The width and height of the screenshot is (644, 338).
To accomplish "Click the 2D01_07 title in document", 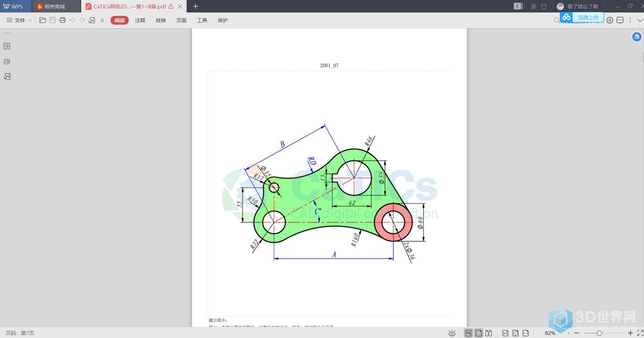I will click(x=329, y=66).
